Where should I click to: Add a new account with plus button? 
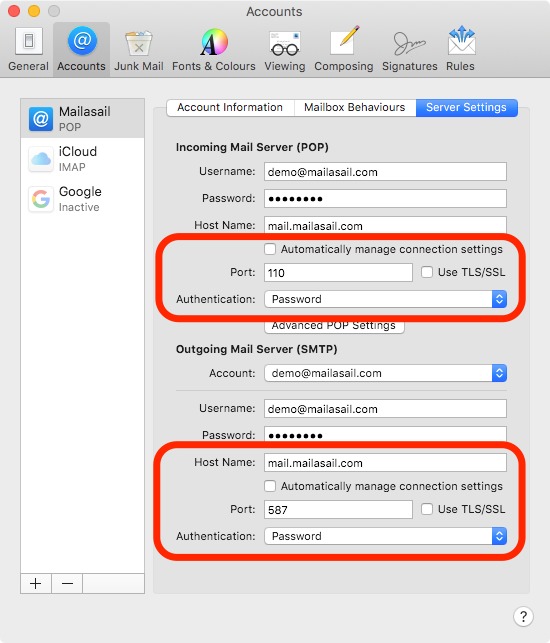coord(36,583)
